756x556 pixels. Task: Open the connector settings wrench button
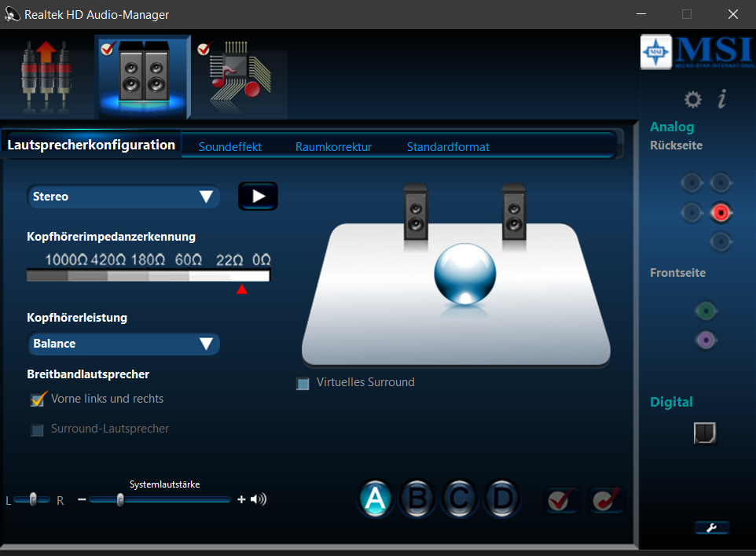pyautogui.click(x=711, y=528)
